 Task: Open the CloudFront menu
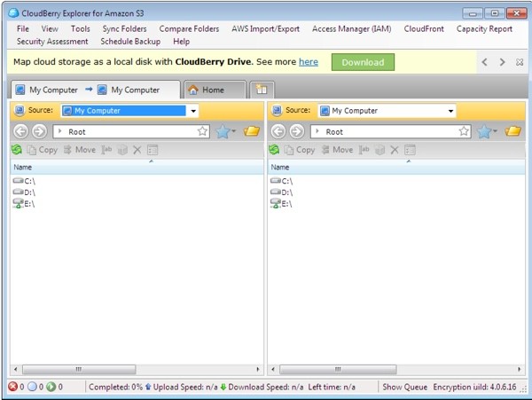[x=424, y=28]
